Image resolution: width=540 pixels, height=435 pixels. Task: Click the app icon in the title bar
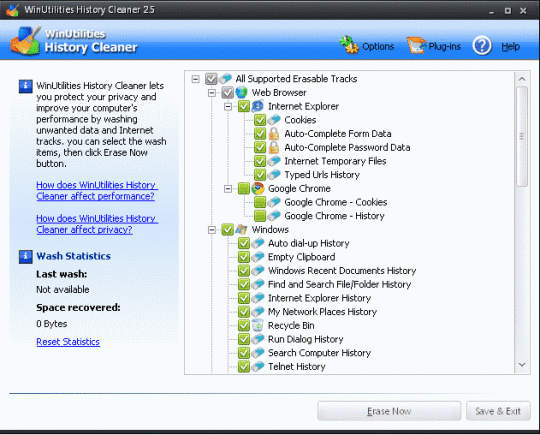click(12, 10)
